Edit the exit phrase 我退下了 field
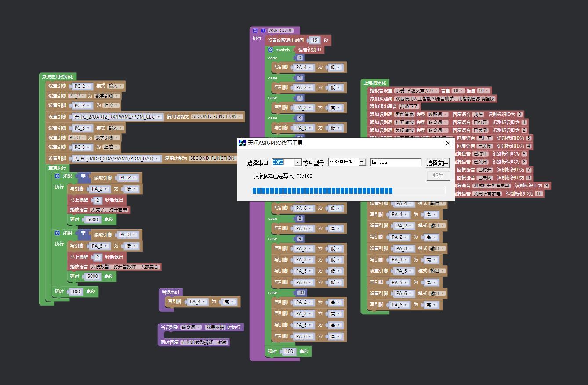This screenshot has width=588, height=385. click(409, 107)
